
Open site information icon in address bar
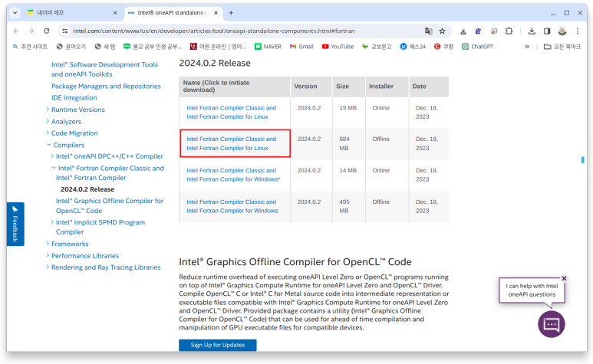point(65,31)
